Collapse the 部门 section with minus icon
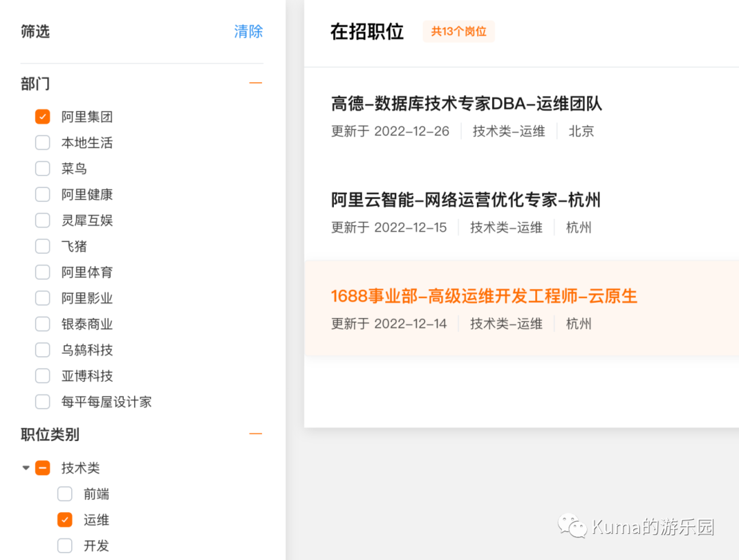The width and height of the screenshot is (739, 560). click(255, 83)
